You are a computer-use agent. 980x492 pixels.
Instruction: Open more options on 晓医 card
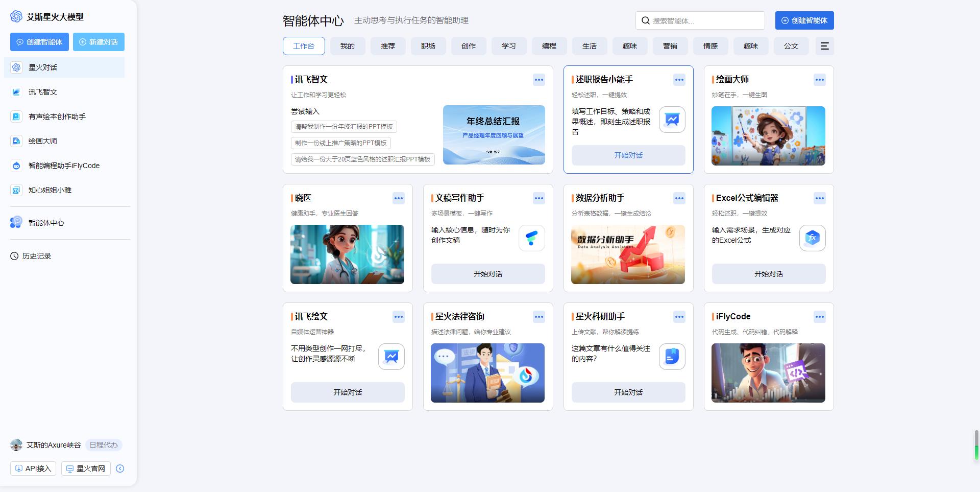coord(399,198)
